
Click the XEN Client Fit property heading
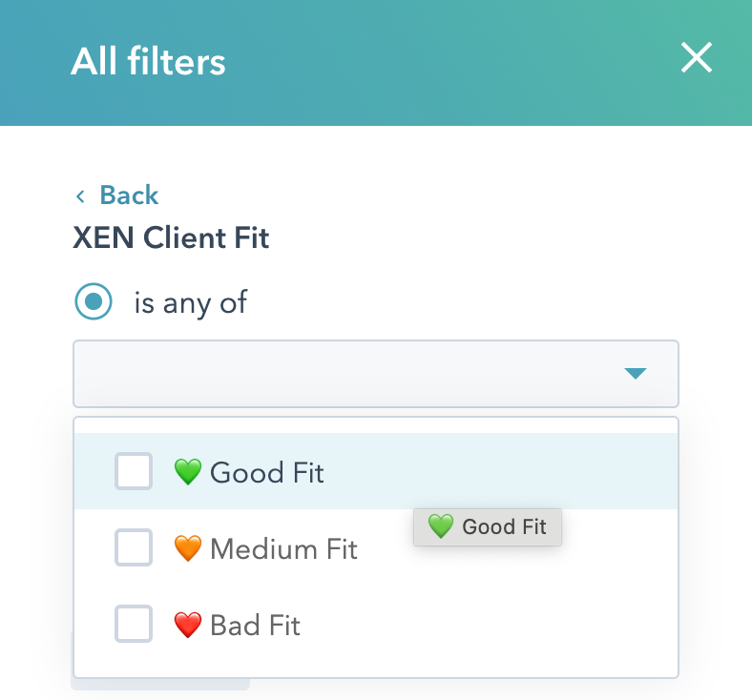tap(171, 237)
